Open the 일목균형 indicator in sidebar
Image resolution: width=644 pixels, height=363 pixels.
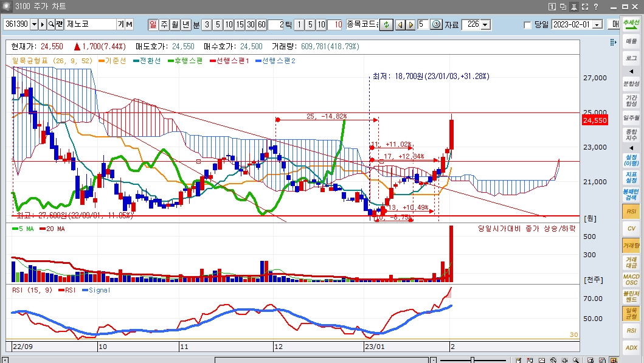click(x=631, y=313)
